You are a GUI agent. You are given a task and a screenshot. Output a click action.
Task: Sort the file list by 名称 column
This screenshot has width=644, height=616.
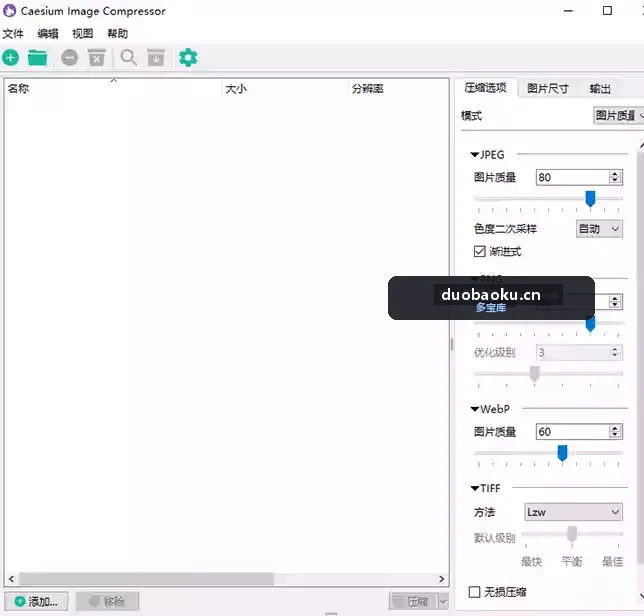tap(113, 88)
